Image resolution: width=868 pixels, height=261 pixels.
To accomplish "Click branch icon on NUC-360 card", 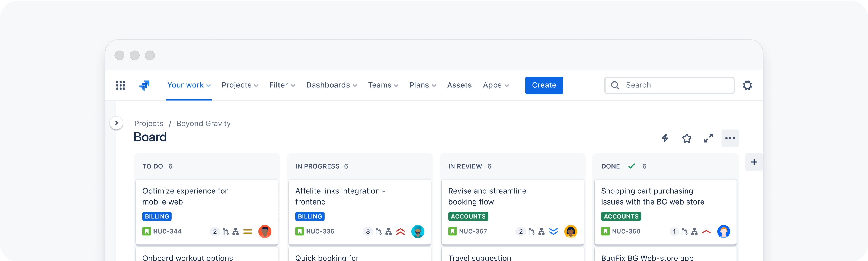I will pyautogui.click(x=685, y=232).
